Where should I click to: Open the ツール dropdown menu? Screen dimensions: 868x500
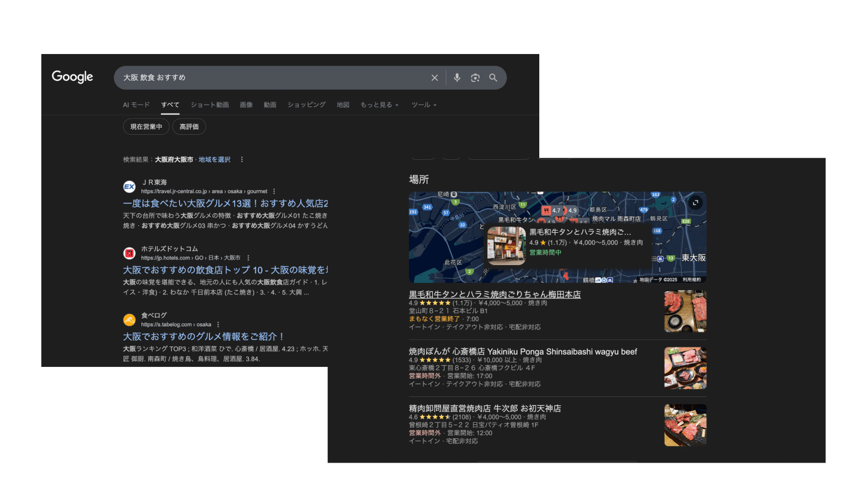423,105
